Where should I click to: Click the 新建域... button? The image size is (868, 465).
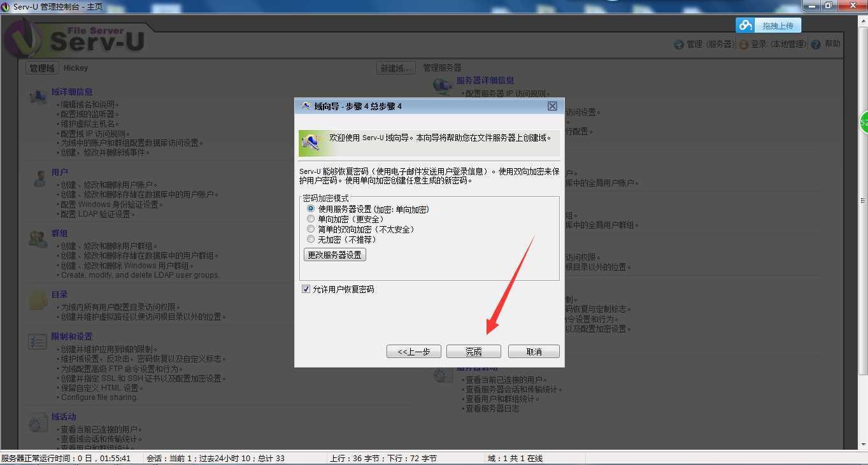395,68
